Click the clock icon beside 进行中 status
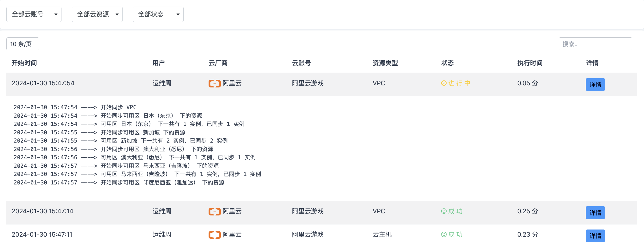 444,83
